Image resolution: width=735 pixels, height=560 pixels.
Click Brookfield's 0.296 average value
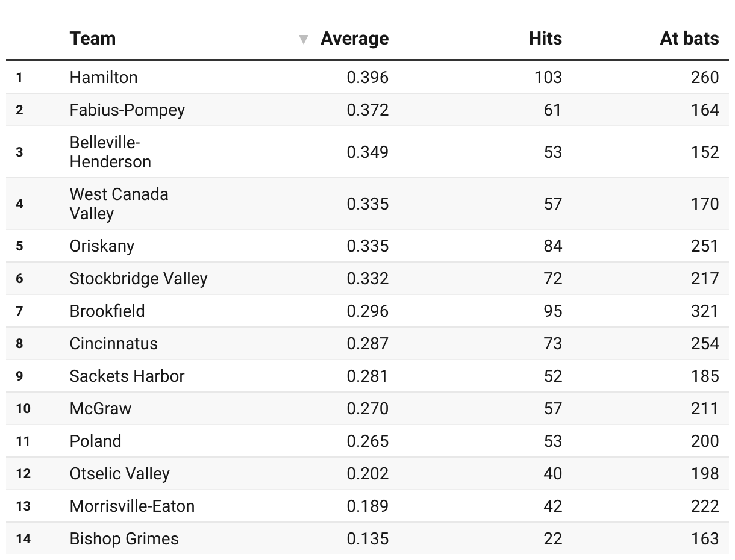pyautogui.click(x=367, y=311)
